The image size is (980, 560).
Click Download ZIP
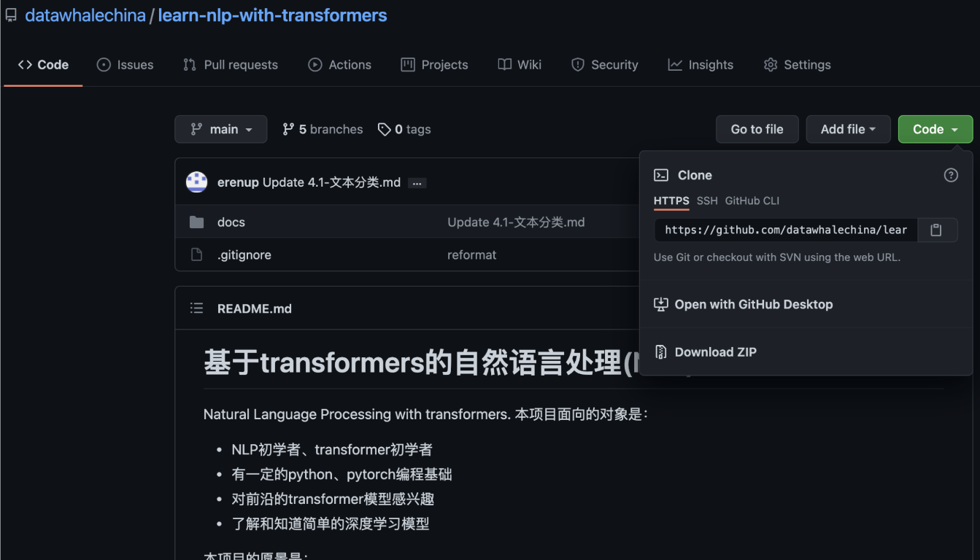pyautogui.click(x=716, y=352)
